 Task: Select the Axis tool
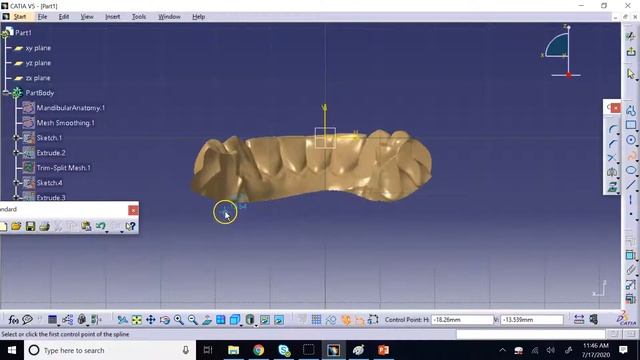click(x=631, y=200)
